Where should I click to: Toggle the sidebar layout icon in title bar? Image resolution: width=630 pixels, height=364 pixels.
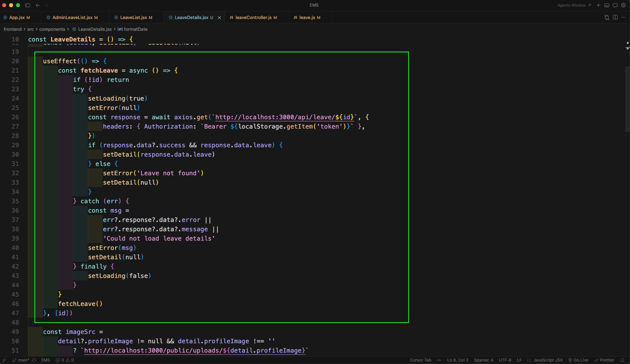(x=28, y=5)
